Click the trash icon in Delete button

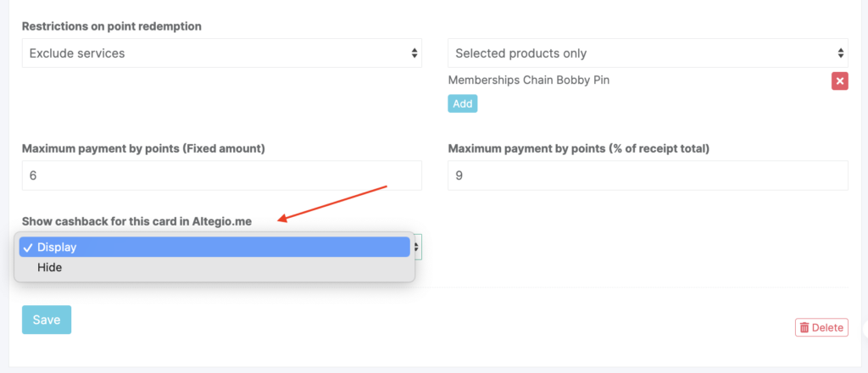(804, 327)
